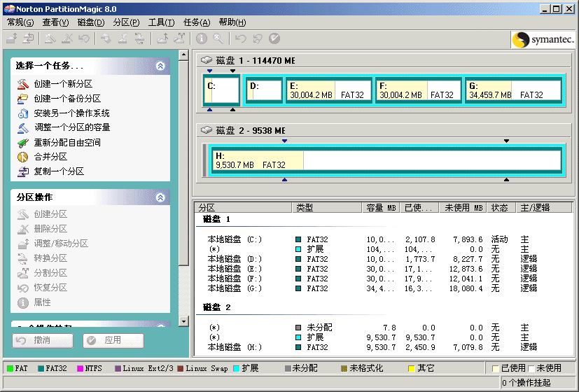Click the 创建分区 operation link

pos(50,214)
